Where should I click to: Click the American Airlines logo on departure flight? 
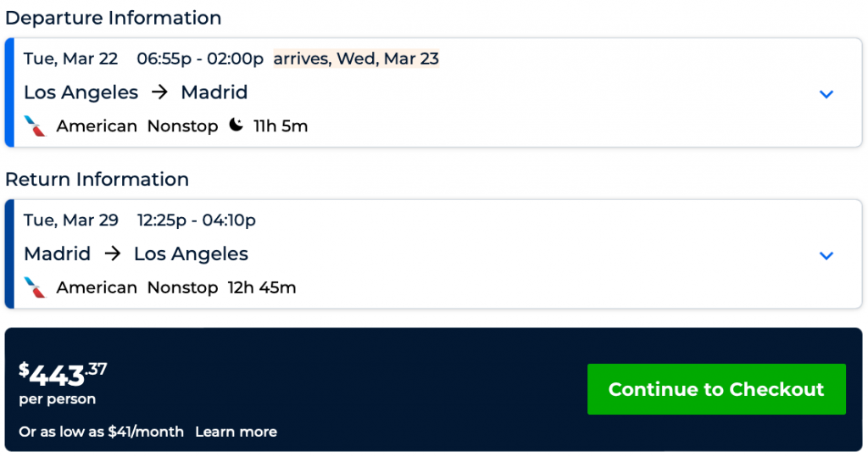click(x=35, y=126)
